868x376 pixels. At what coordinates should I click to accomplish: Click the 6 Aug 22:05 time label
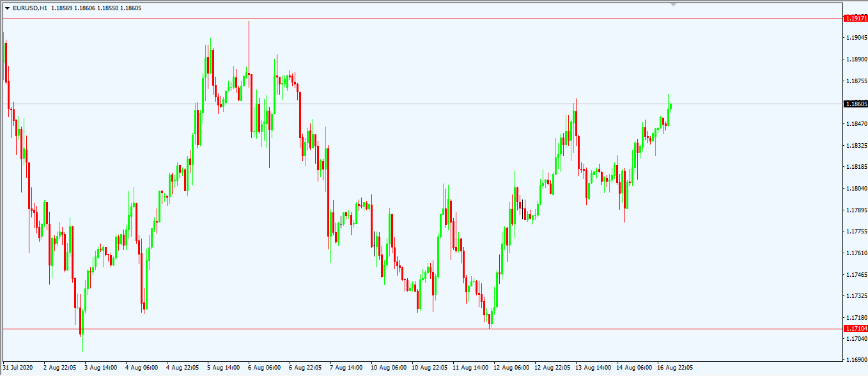pos(306,368)
